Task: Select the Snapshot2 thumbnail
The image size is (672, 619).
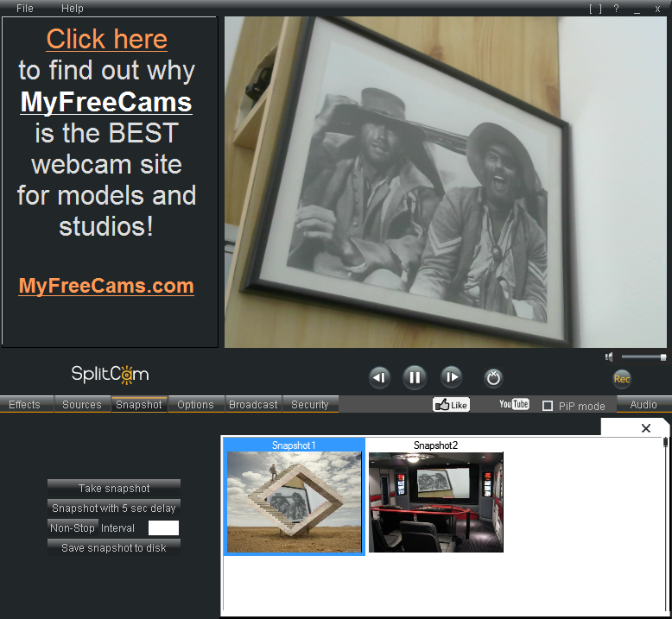Action: tap(436, 497)
